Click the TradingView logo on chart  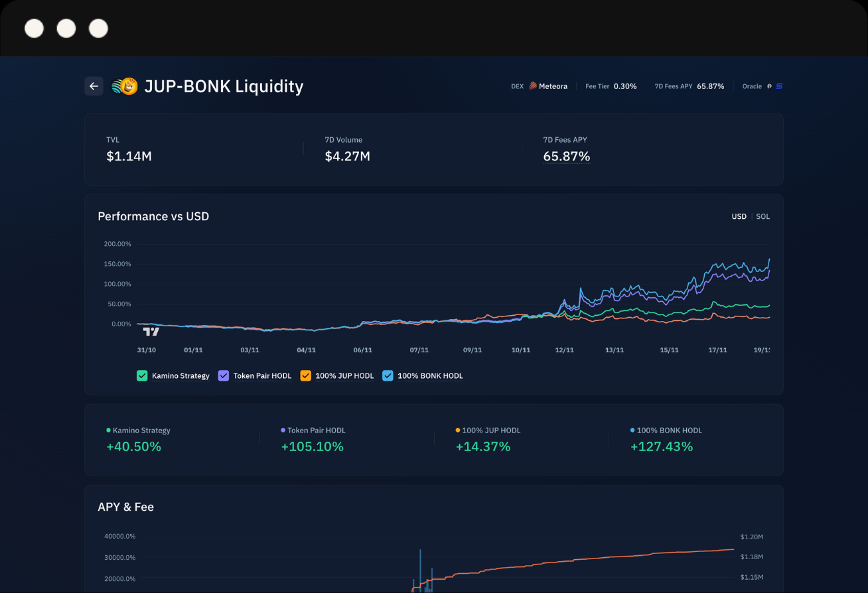point(151,332)
